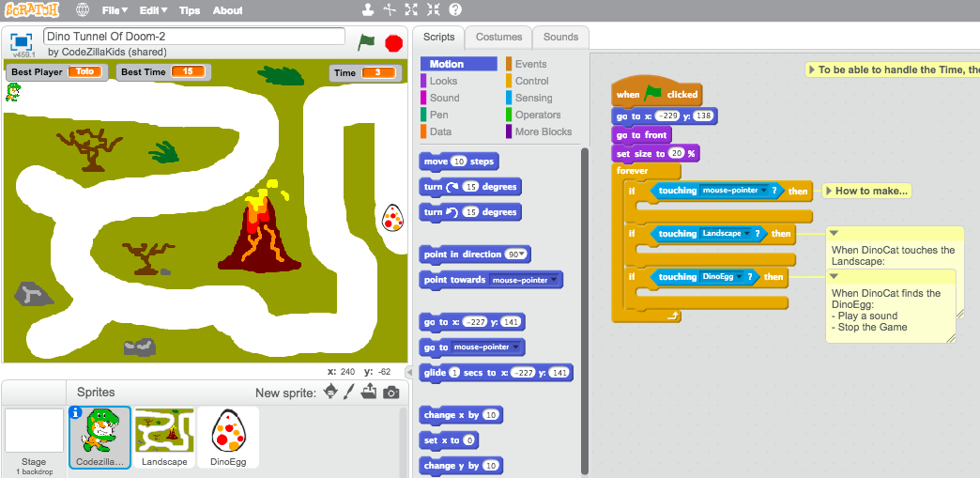Click move steps value 10
The image size is (980, 478).
459,162
